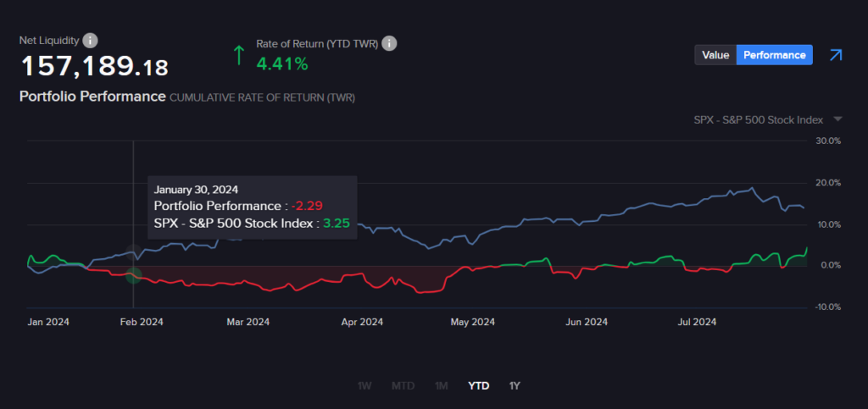Switch to the 1M time range
Viewport: 868px width, 409px height.
click(x=441, y=386)
